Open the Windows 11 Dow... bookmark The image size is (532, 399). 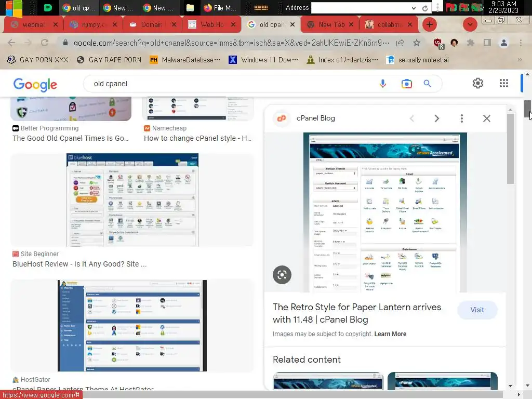pos(263,60)
